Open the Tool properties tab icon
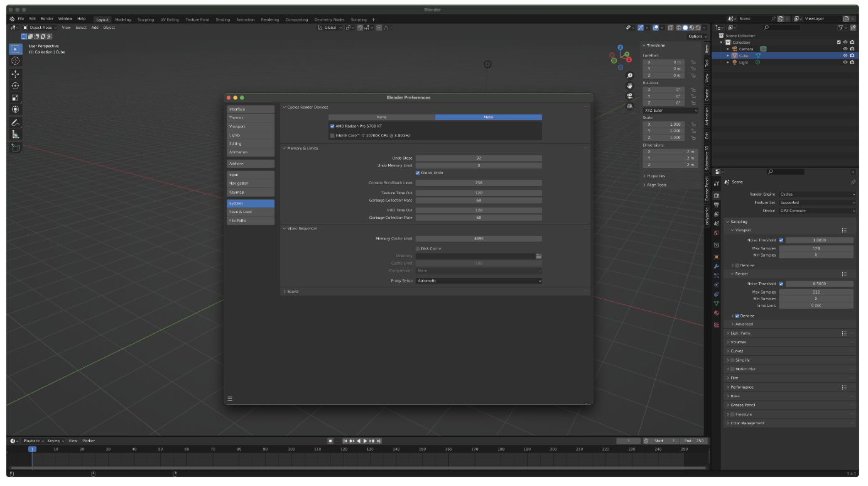 717,183
